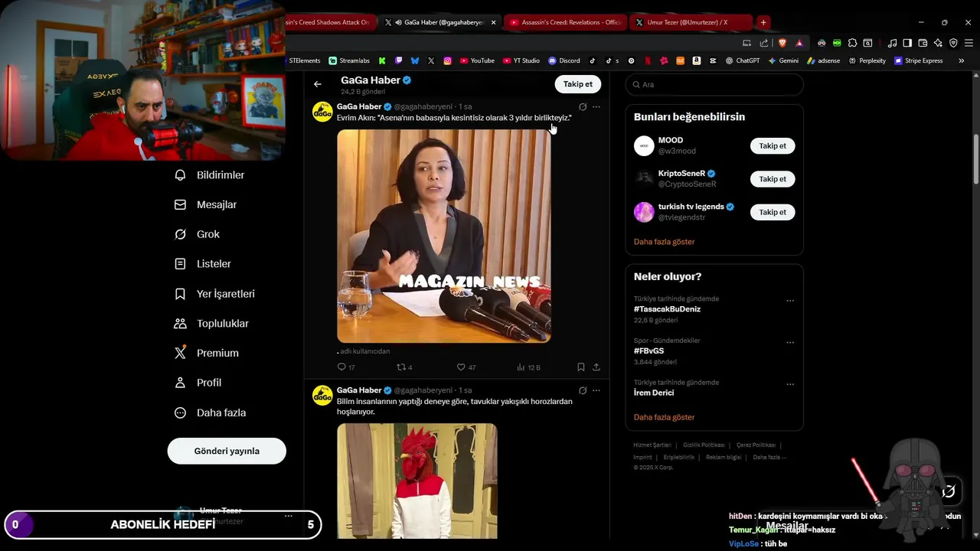Open the Perplexity bookmark

(867, 60)
